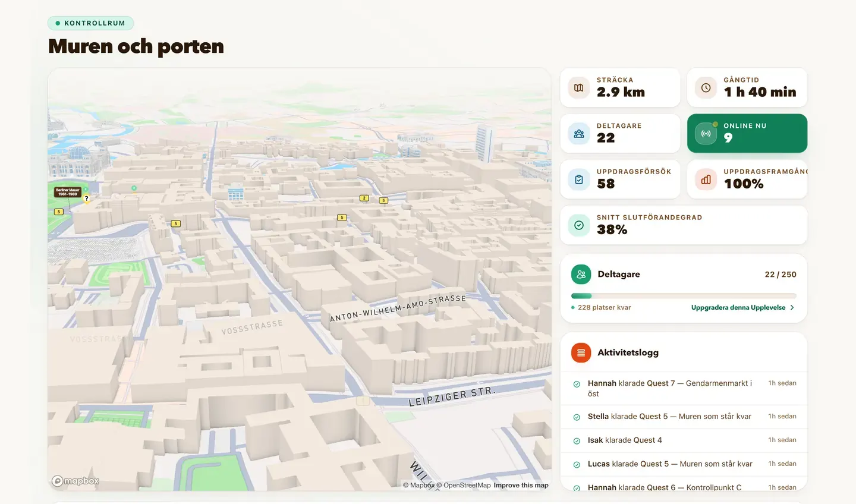The width and height of the screenshot is (856, 504).
Task: Click the map icon on the Sträcka card
Action: pos(578,88)
